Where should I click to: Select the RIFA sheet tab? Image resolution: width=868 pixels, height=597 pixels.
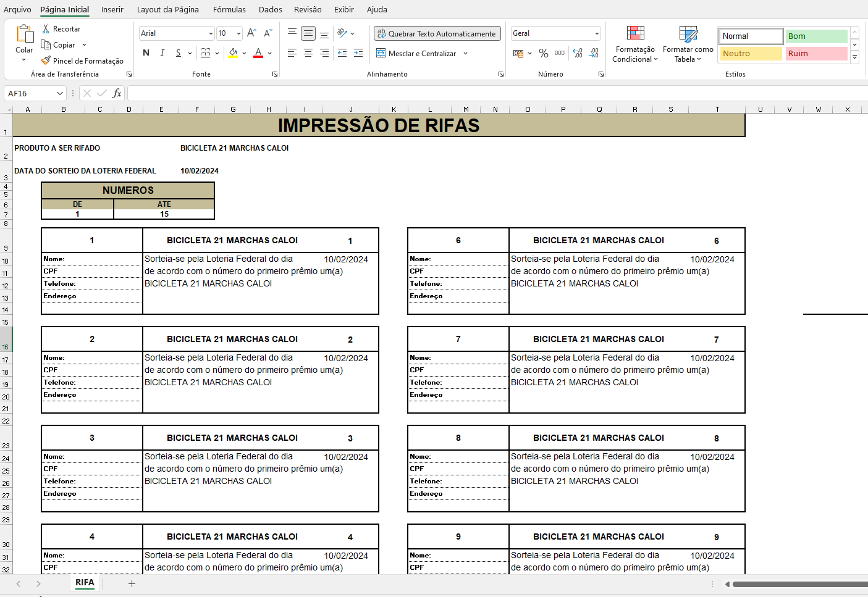pyautogui.click(x=85, y=583)
